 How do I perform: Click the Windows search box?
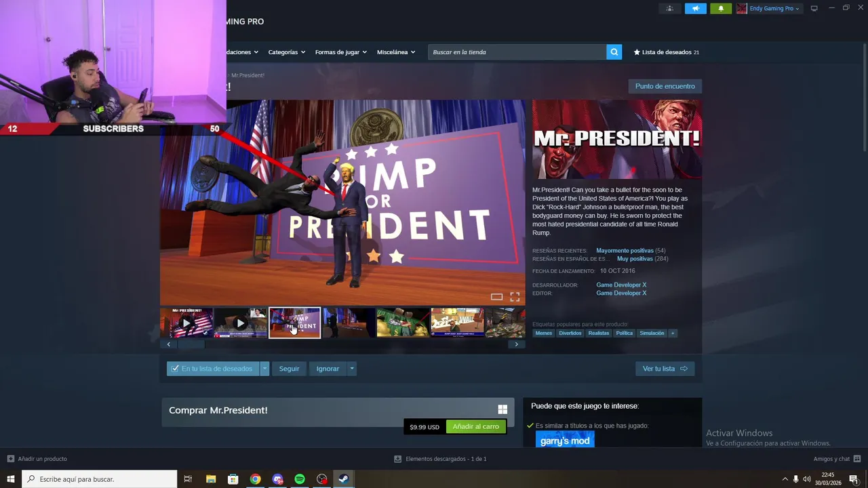(x=99, y=479)
